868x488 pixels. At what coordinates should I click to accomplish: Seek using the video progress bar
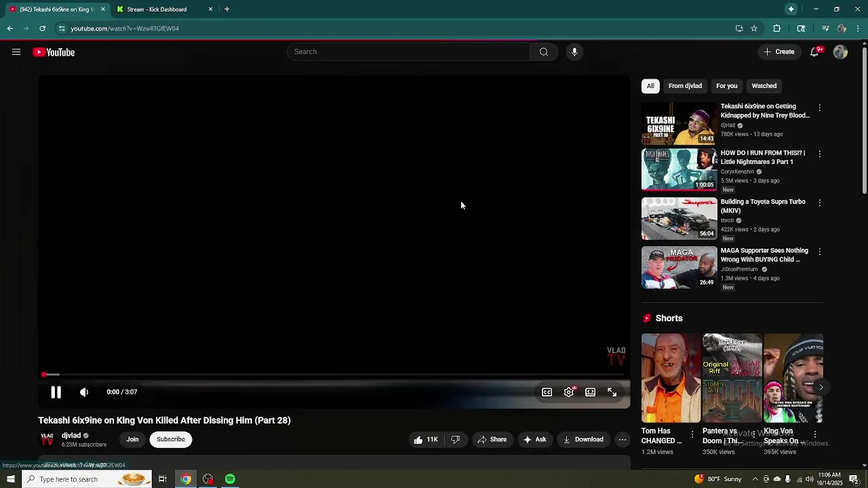pos(334,375)
